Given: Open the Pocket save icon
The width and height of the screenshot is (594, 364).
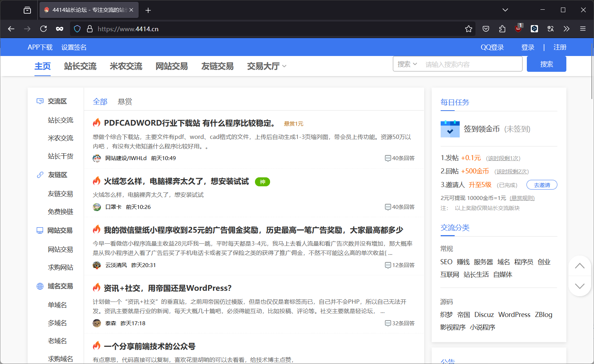Looking at the screenshot, I should tap(486, 29).
